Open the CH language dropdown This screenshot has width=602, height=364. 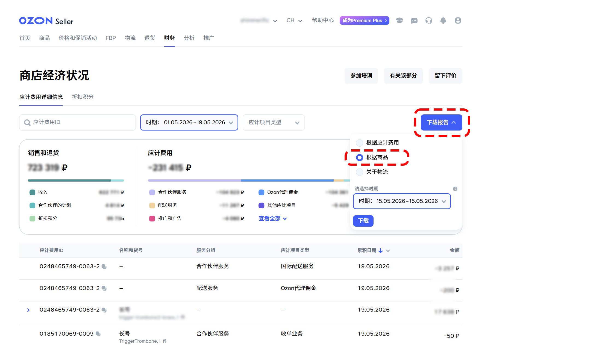(x=294, y=20)
